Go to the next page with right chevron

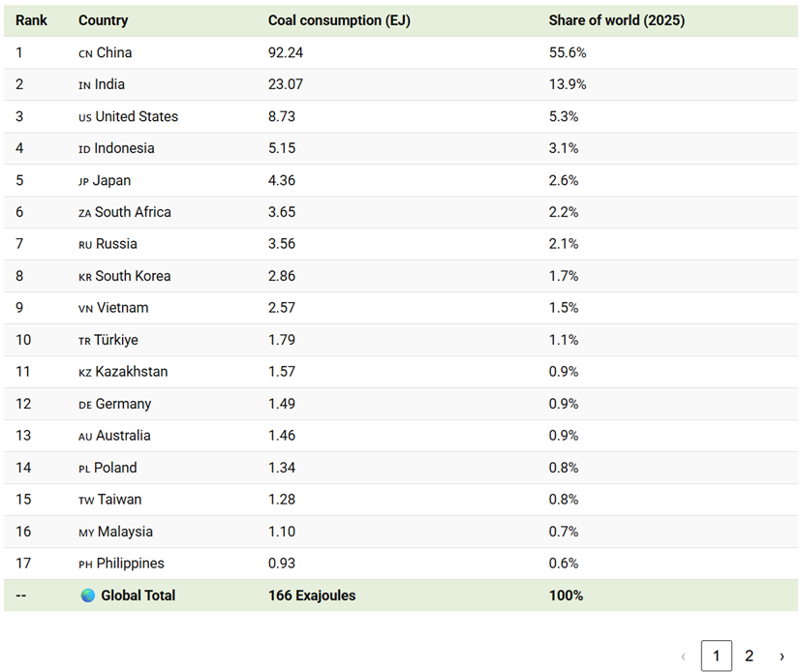coord(782,657)
